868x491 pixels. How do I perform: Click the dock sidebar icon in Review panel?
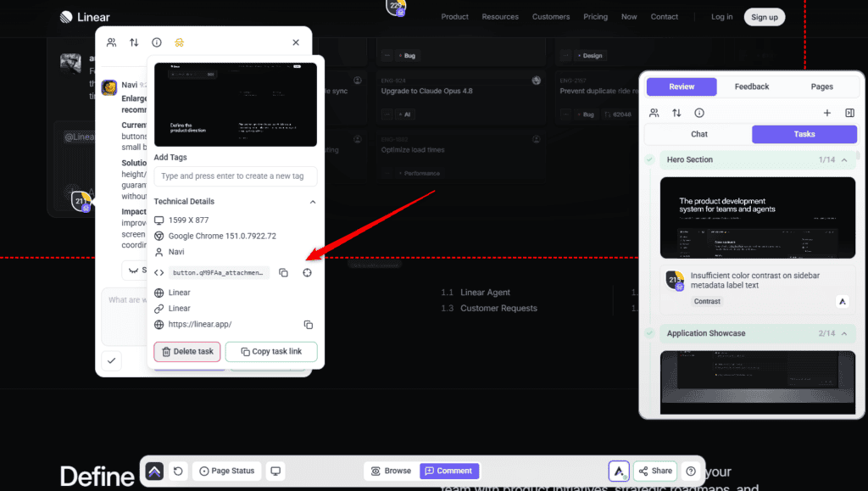click(x=849, y=113)
